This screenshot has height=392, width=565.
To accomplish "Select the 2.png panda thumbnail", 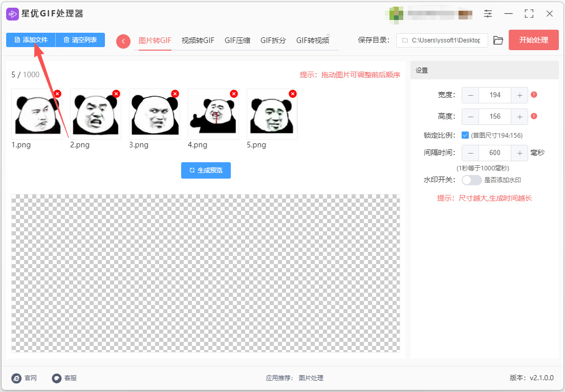I will click(96, 114).
